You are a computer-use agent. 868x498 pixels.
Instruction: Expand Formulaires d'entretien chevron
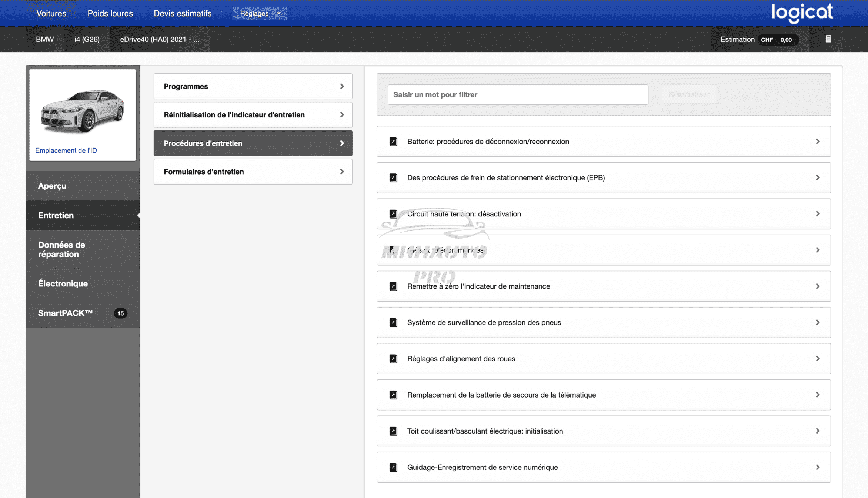pos(342,172)
